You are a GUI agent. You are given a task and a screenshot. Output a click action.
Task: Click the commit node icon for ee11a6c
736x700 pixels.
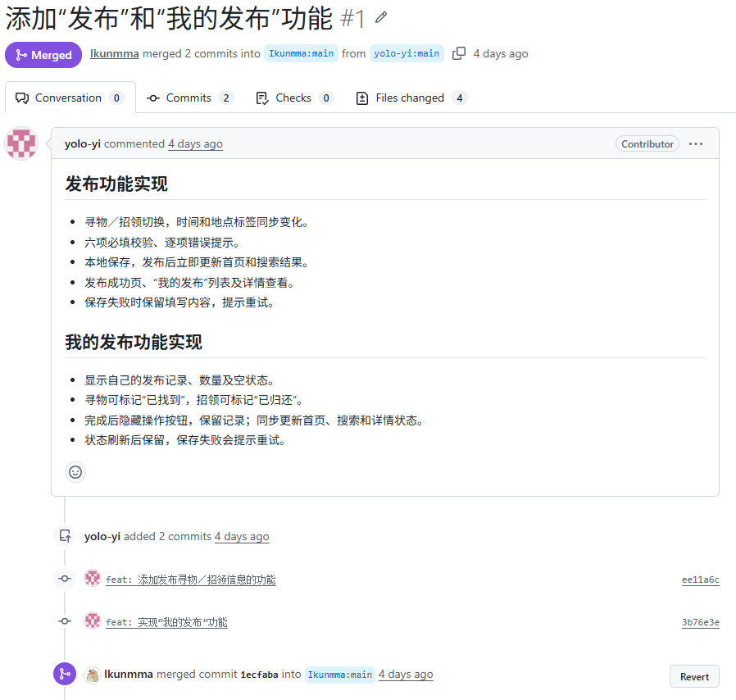coord(65,579)
